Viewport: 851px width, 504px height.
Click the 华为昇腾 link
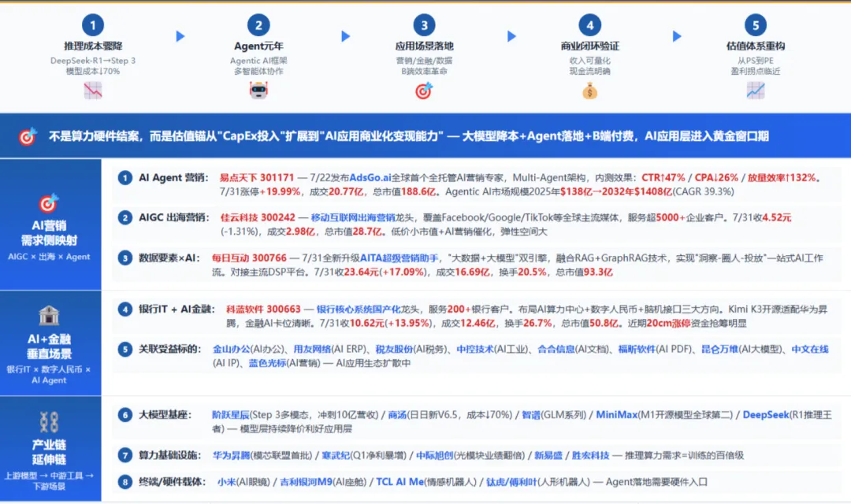[x=231, y=455]
